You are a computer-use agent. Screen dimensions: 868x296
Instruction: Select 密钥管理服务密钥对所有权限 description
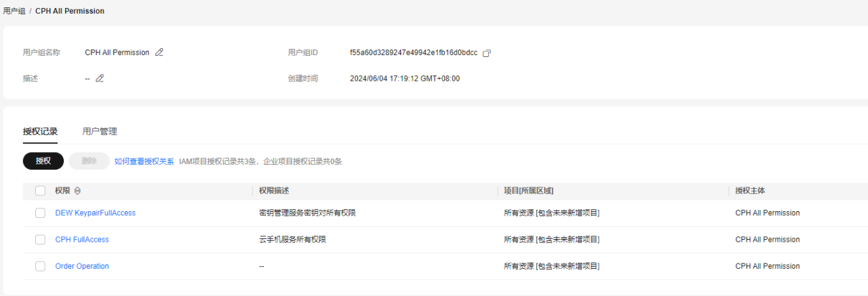[308, 213]
